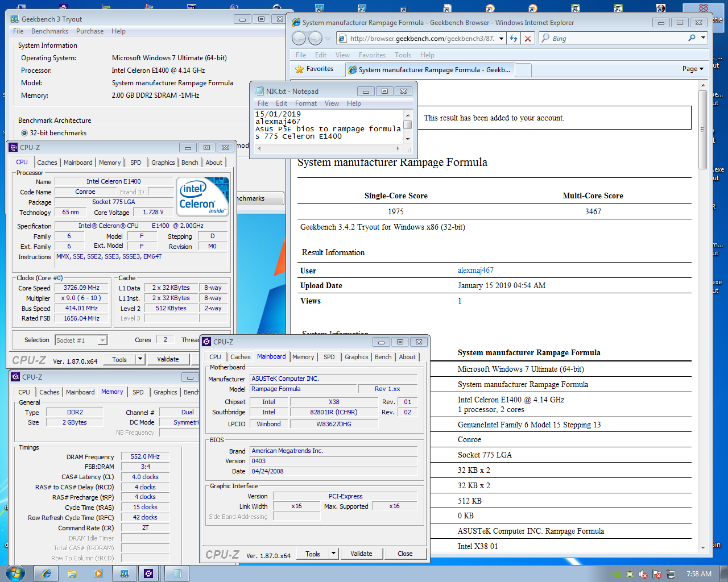Click the Geekbench 3 Tryout title icon

(15, 19)
